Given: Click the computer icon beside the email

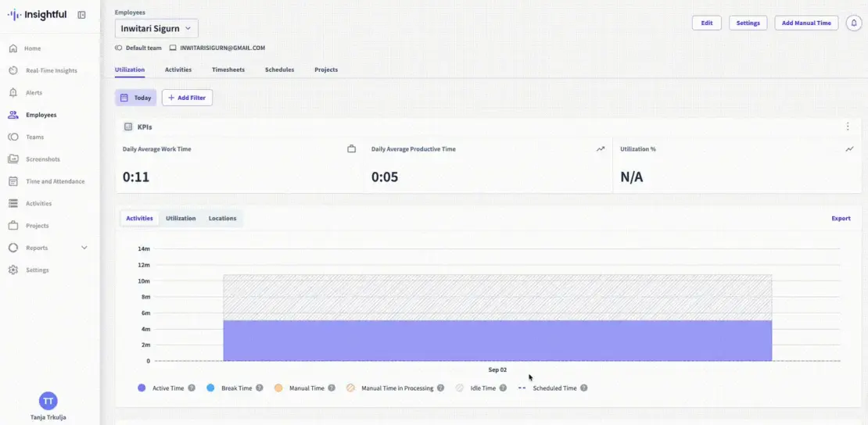Looking at the screenshot, I should pos(173,48).
